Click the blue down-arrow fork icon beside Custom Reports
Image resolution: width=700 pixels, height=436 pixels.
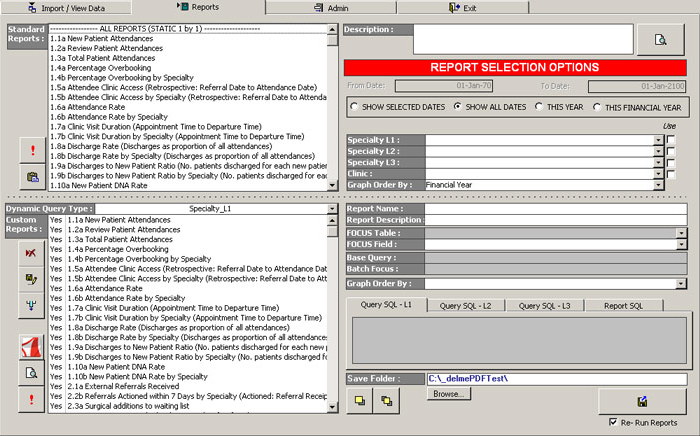(31, 305)
